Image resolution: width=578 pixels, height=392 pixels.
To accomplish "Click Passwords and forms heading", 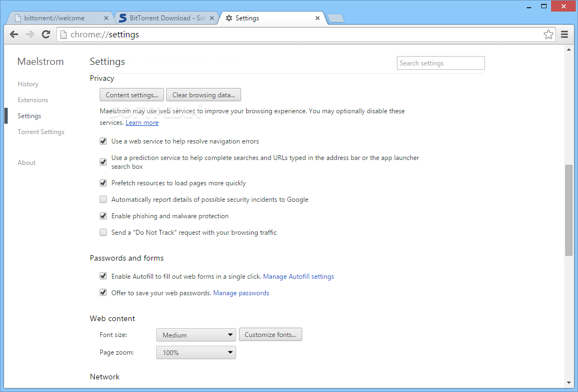I will pos(127,258).
